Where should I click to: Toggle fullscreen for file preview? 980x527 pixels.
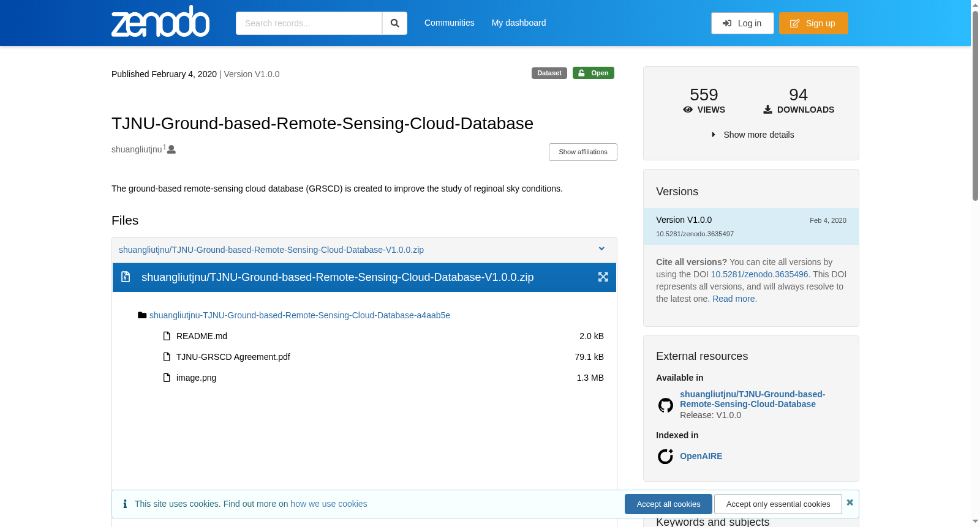pos(603,277)
